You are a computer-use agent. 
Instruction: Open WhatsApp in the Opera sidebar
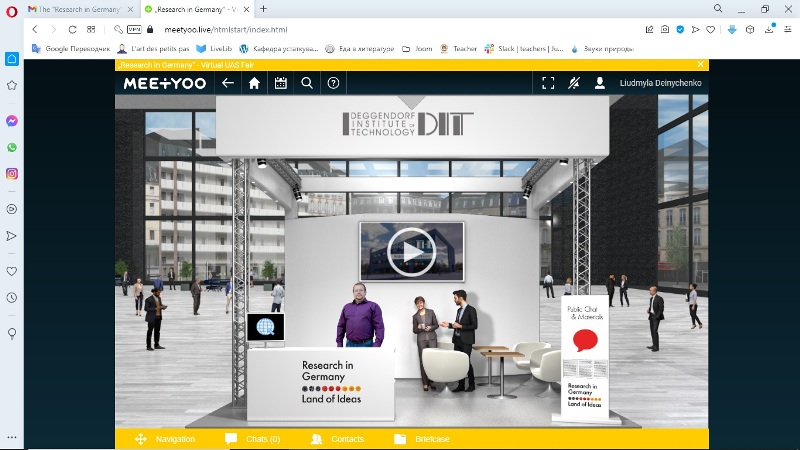pos(12,147)
